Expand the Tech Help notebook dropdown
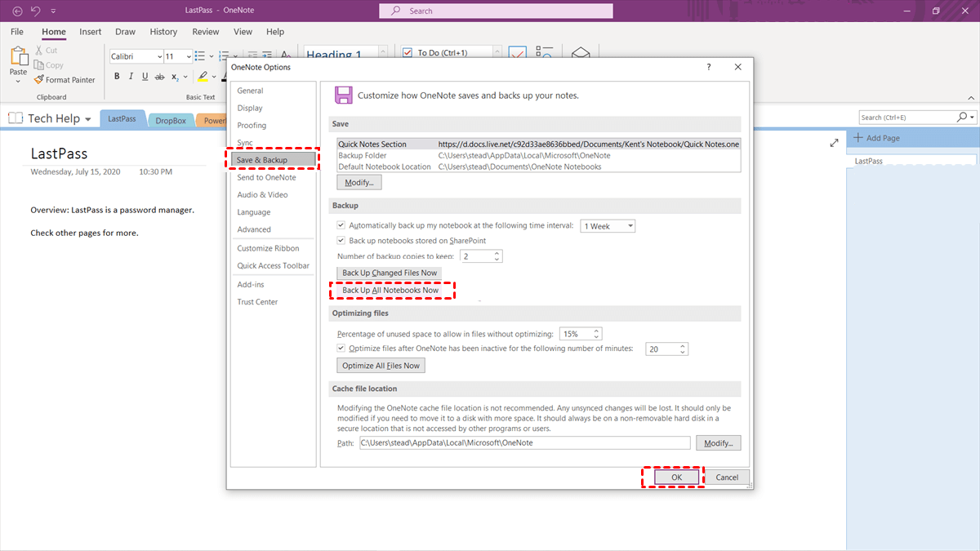This screenshot has height=551, width=980. tap(87, 119)
